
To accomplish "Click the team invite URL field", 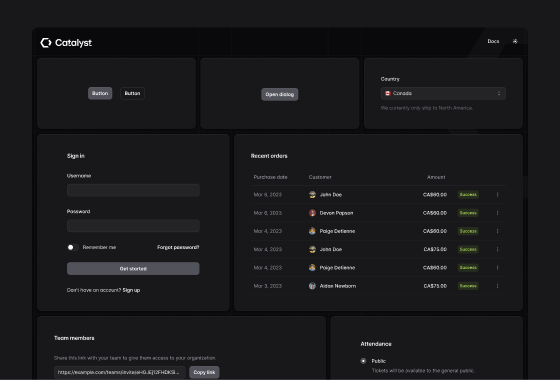I will [x=120, y=372].
